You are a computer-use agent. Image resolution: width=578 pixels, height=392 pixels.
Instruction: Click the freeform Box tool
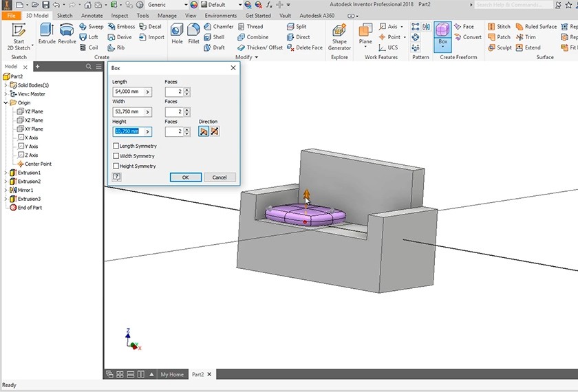(x=442, y=32)
